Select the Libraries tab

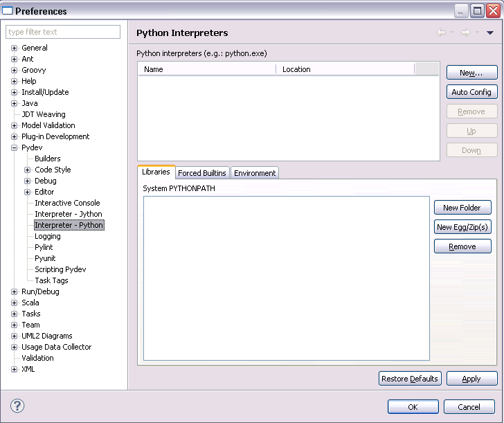tap(156, 172)
